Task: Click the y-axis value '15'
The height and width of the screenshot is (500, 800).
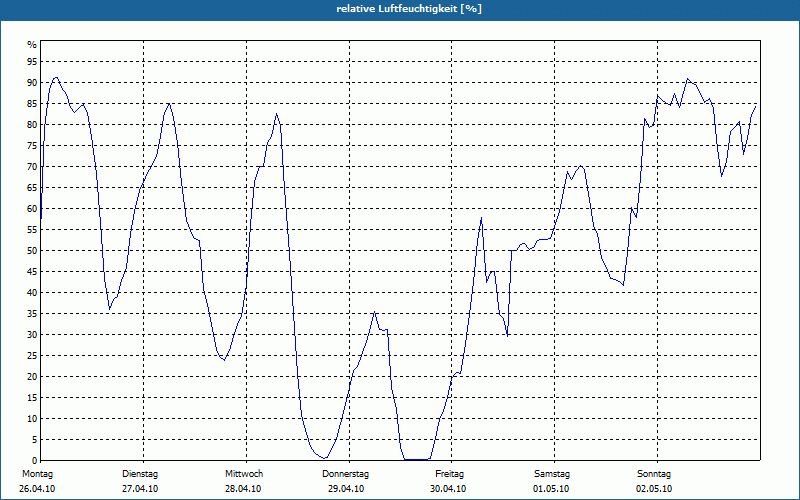Action: point(32,397)
